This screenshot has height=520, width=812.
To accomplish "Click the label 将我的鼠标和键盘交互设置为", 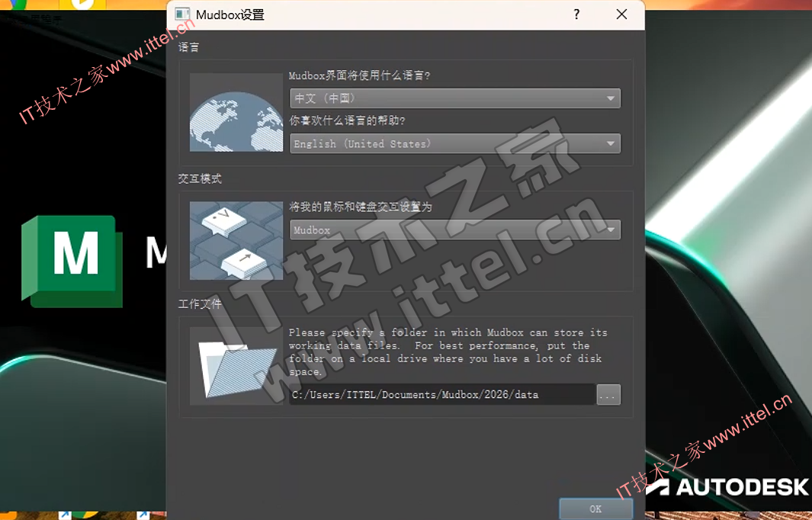I will click(361, 207).
